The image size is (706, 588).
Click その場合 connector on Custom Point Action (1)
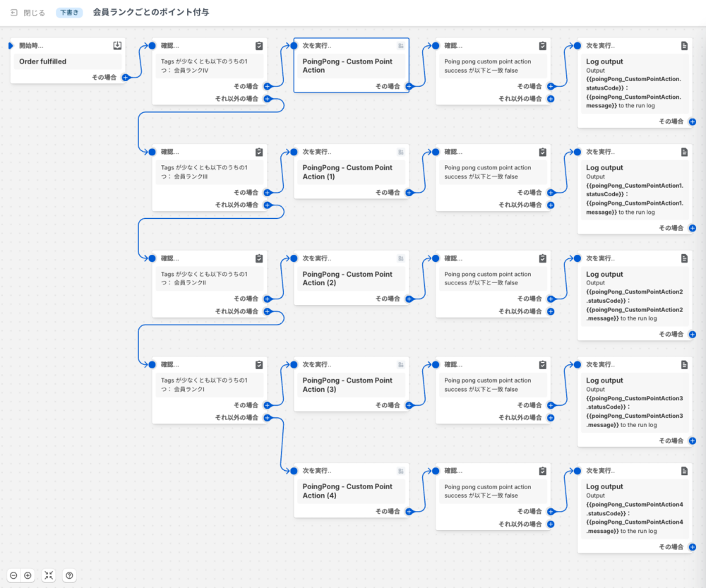409,193
